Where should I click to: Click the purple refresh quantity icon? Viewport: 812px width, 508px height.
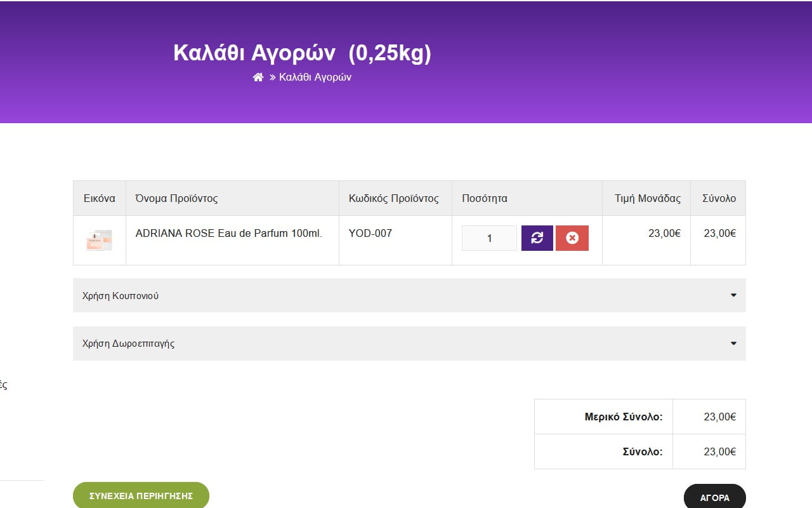pos(537,238)
